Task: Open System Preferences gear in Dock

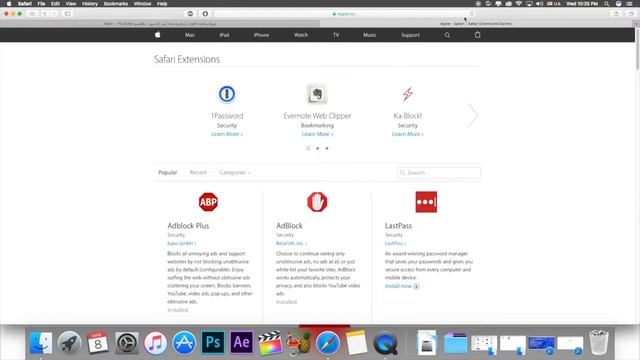Action: click(x=127, y=342)
